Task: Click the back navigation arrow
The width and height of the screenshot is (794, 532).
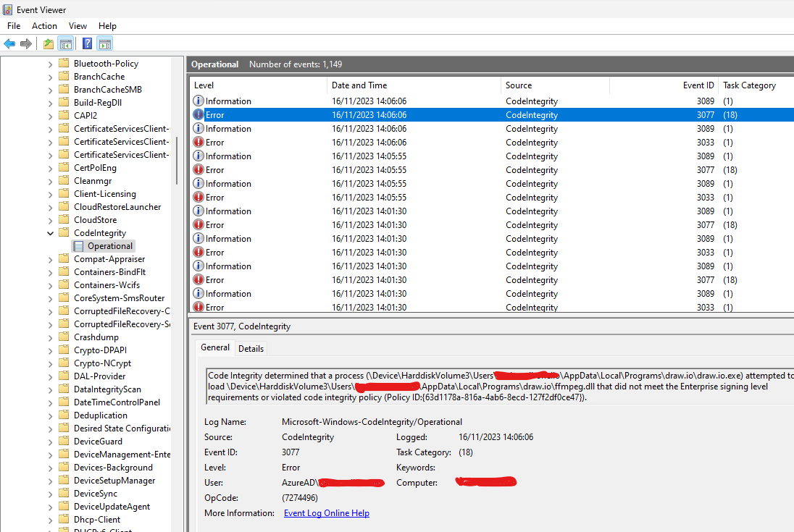Action: pyautogui.click(x=9, y=43)
